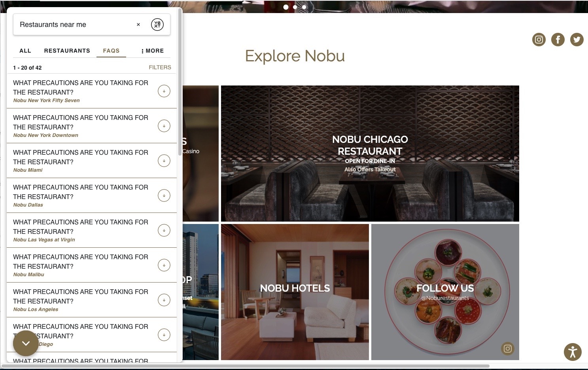Expand the San Diego FAQ answer
The width and height of the screenshot is (588, 370).
point(164,335)
